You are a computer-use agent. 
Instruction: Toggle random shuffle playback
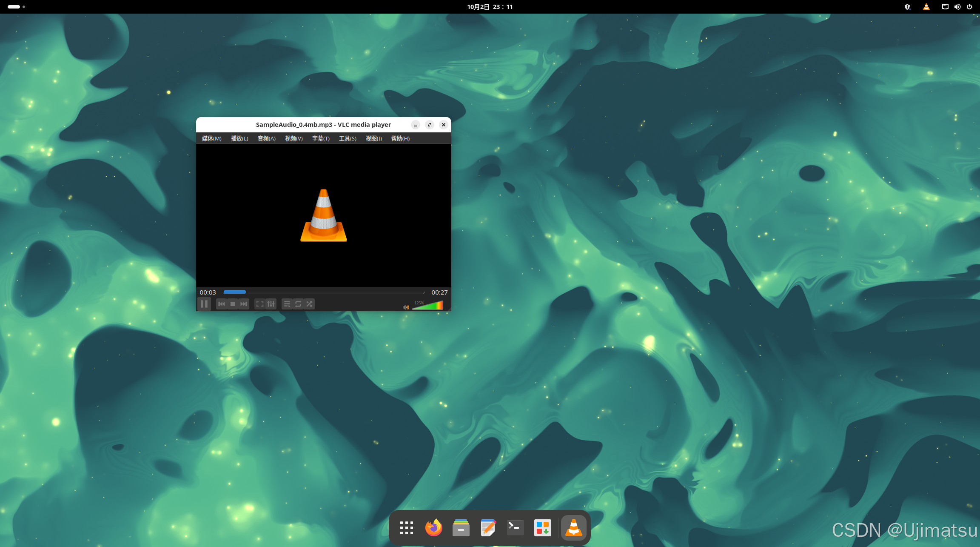pos(310,304)
